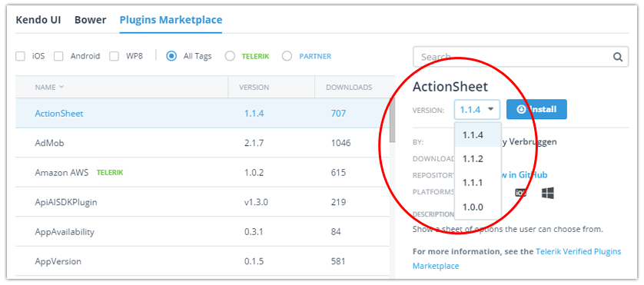Switch to the Kendo UI tab
644x285 pixels.
tap(38, 20)
